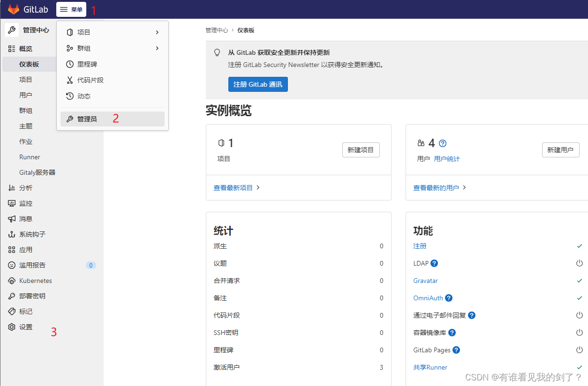This screenshot has height=386, width=588.
Task: Click the 合并请求 statistics row
Action: pos(298,281)
